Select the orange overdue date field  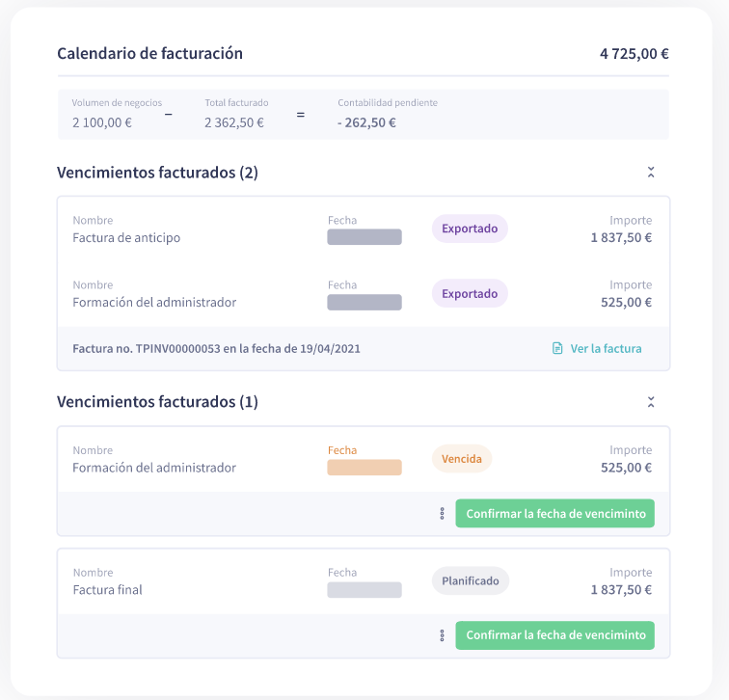(364, 468)
